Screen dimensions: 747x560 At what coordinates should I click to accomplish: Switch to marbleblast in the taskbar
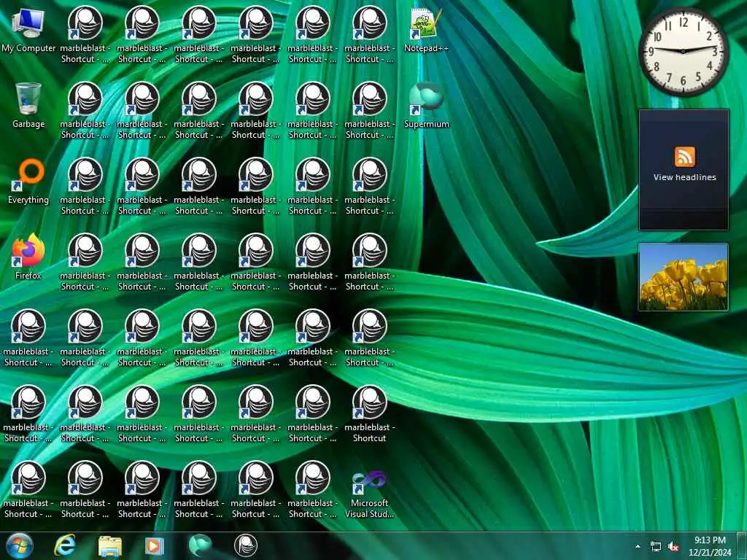(246, 545)
